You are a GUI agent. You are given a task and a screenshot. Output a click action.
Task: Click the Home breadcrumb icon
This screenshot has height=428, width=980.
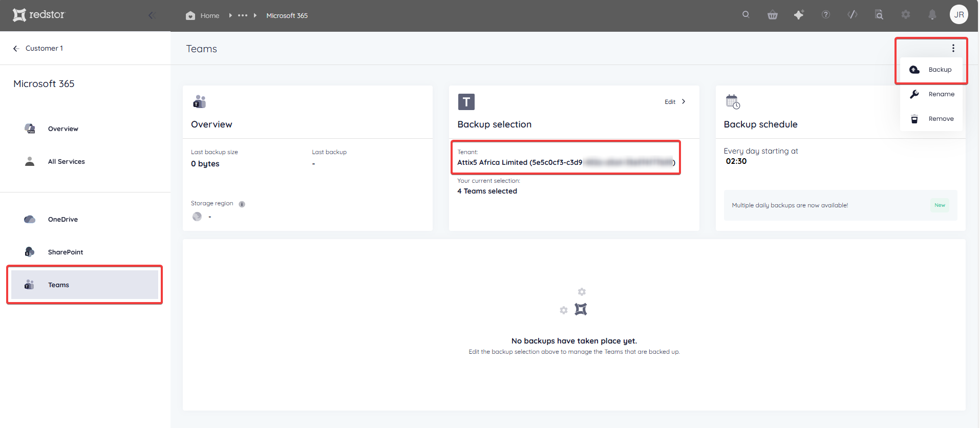(190, 15)
